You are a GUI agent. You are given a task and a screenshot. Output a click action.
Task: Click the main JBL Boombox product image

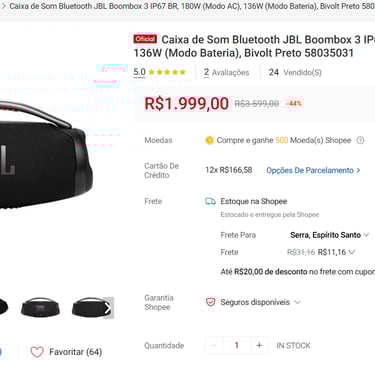(x=47, y=155)
